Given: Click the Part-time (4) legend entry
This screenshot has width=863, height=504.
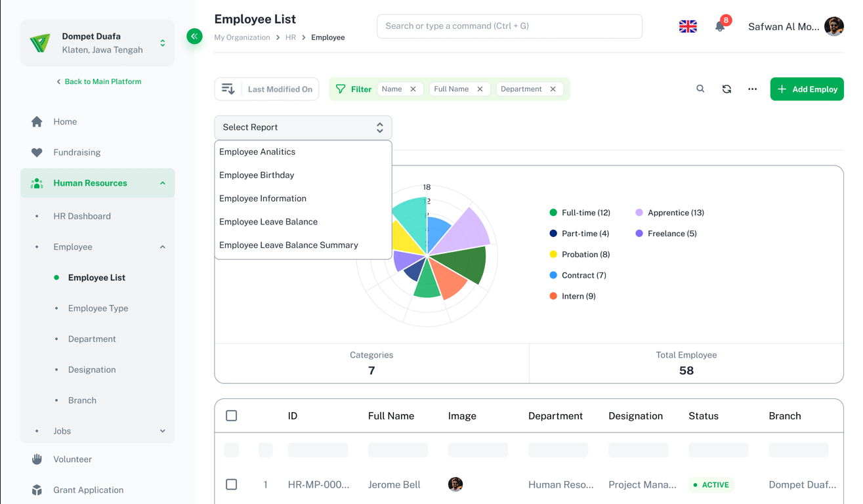Looking at the screenshot, I should (x=579, y=234).
